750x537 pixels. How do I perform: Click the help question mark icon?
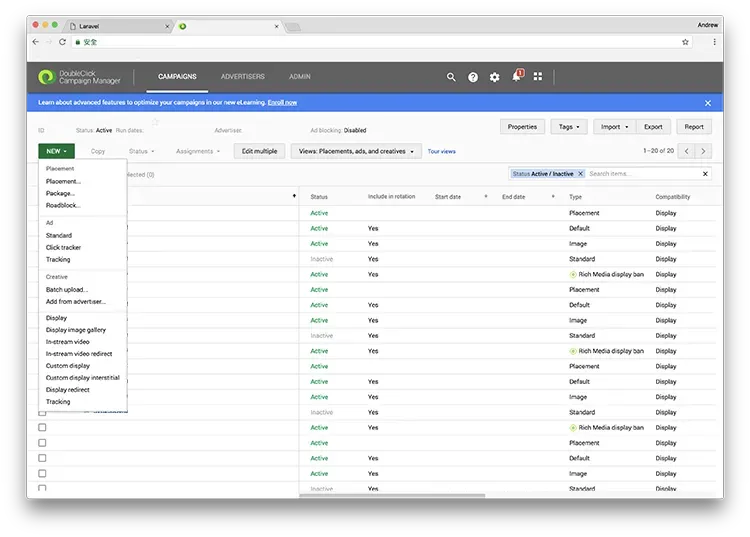473,77
